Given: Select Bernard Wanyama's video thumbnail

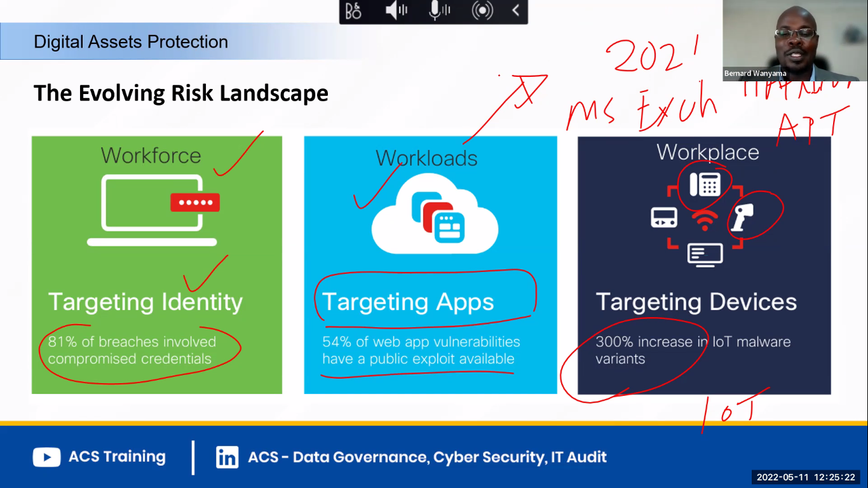Looking at the screenshot, I should 795,40.
